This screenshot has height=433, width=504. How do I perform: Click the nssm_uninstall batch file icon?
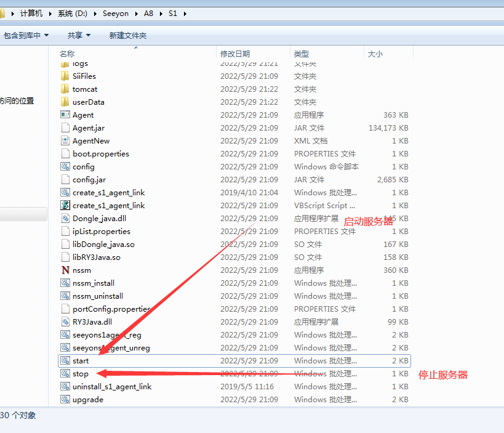(x=65, y=296)
